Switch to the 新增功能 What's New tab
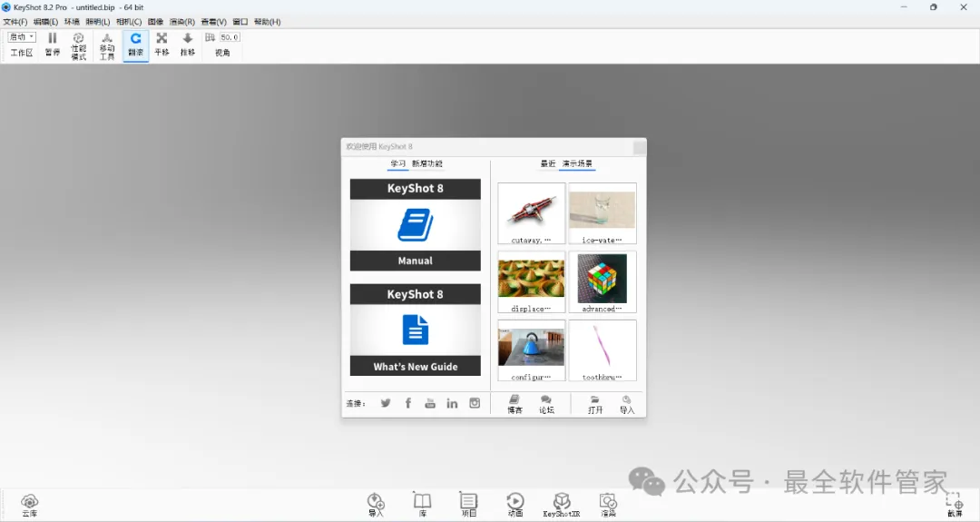This screenshot has width=980, height=522. coord(427,163)
